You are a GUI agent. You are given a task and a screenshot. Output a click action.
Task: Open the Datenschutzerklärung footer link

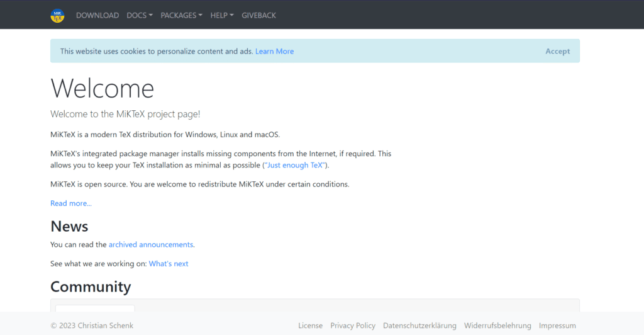pyautogui.click(x=419, y=326)
